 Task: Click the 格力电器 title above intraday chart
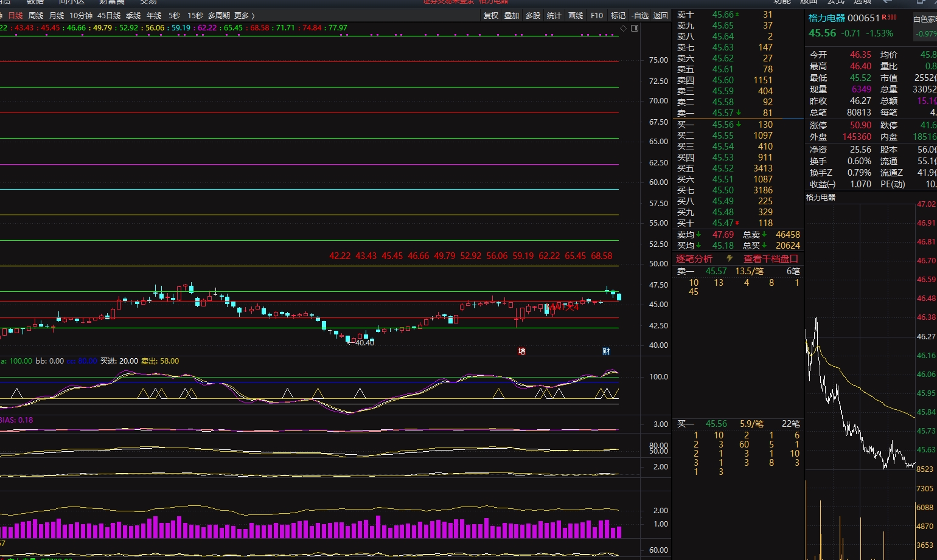(x=821, y=198)
